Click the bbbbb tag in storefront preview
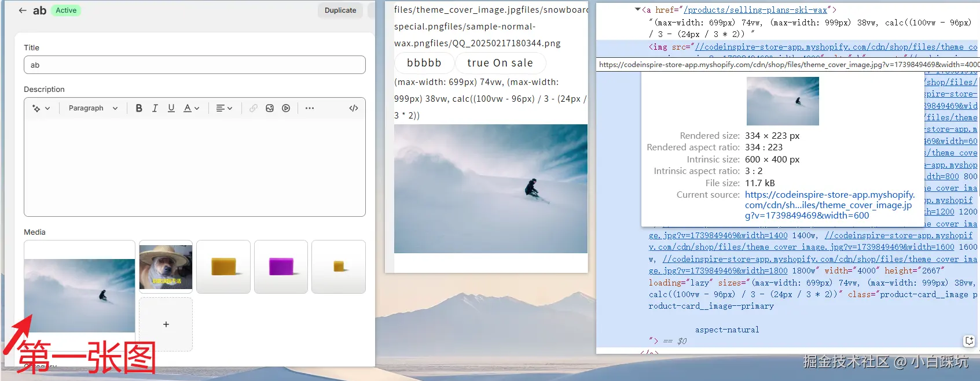 [424, 63]
